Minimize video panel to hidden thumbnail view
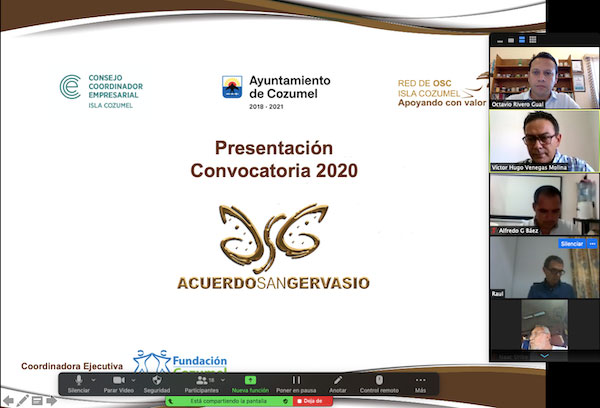The image size is (600, 408). (500, 40)
